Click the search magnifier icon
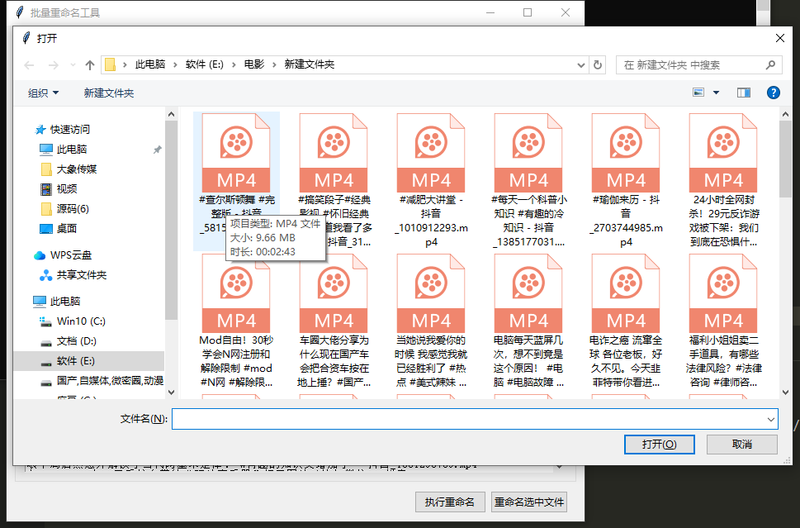This screenshot has height=528, width=800. pos(770,65)
